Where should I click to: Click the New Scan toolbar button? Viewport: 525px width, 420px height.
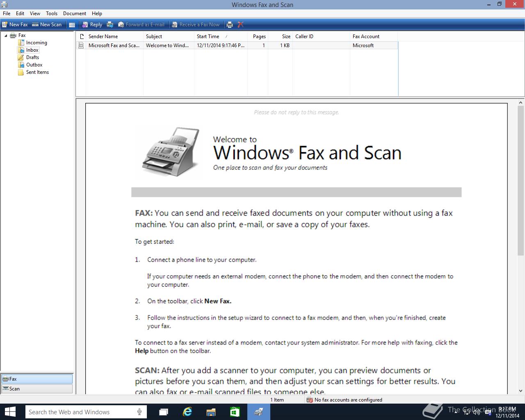tap(47, 25)
